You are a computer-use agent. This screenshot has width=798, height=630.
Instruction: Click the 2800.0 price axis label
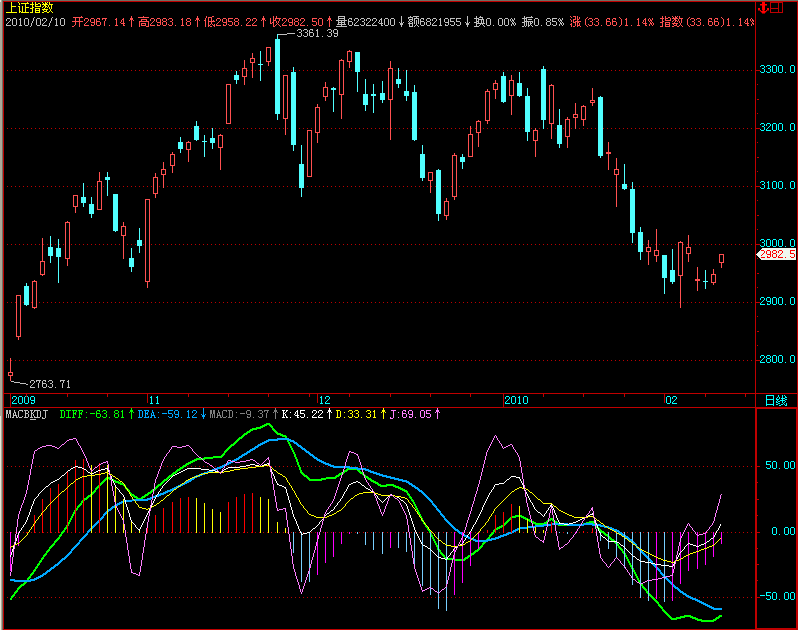point(777,359)
